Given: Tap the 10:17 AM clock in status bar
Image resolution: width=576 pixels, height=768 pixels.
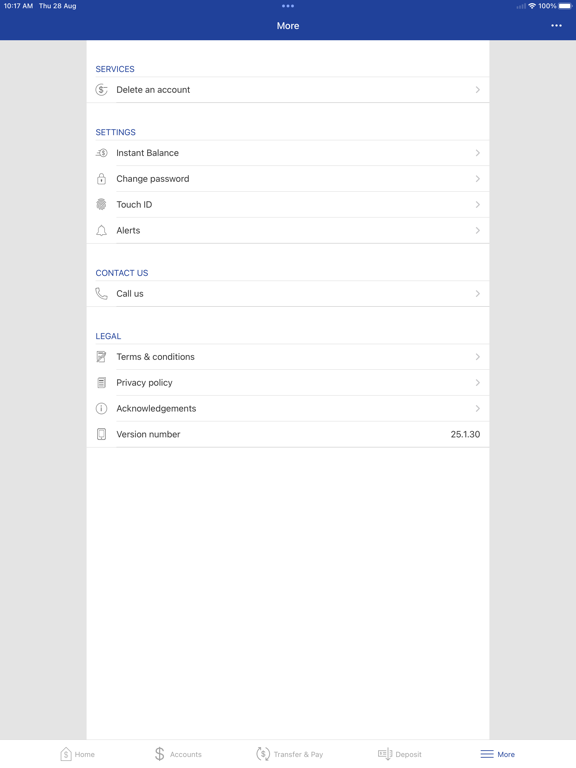Looking at the screenshot, I should coord(18,6).
